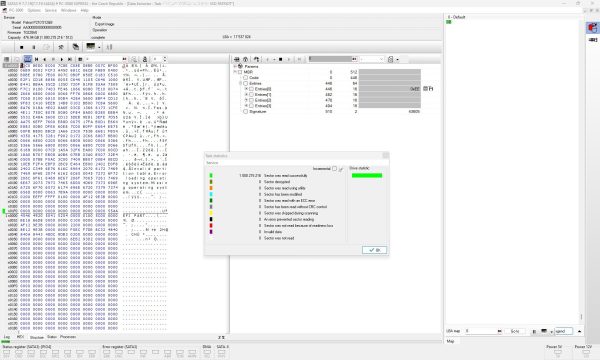
Task: Tick the Entries[0] checkbox
Action: coord(251,89)
